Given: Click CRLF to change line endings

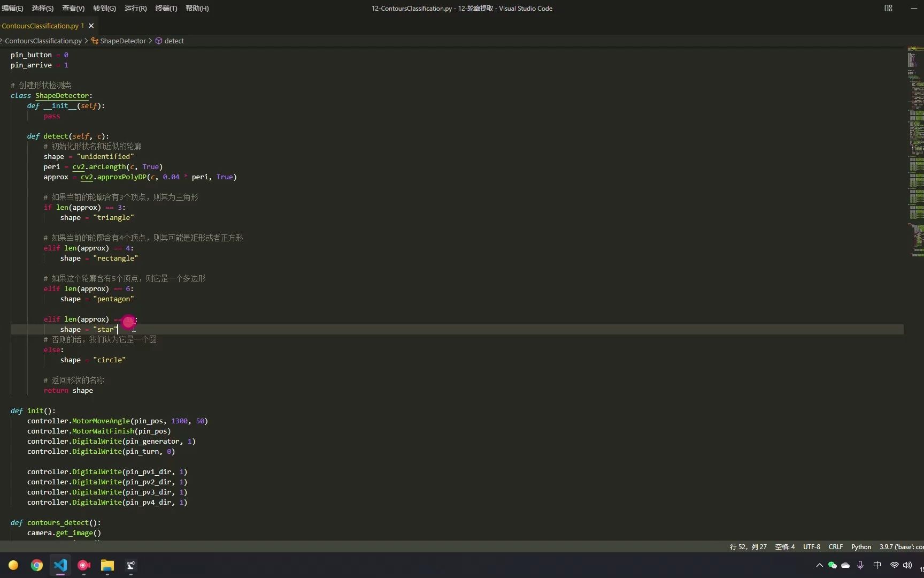Looking at the screenshot, I should point(835,547).
